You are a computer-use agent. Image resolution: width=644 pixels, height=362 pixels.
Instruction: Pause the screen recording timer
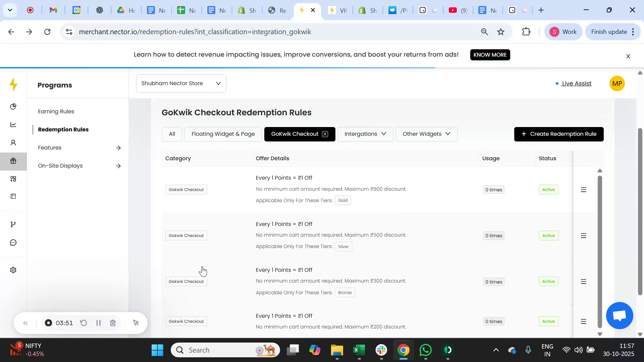coord(98,323)
